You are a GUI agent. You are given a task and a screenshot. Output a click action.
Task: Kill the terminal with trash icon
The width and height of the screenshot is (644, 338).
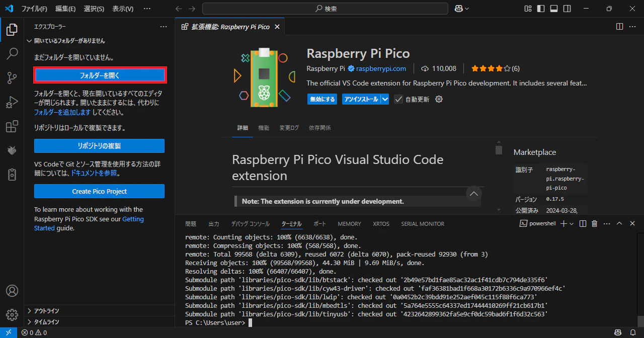coord(594,223)
